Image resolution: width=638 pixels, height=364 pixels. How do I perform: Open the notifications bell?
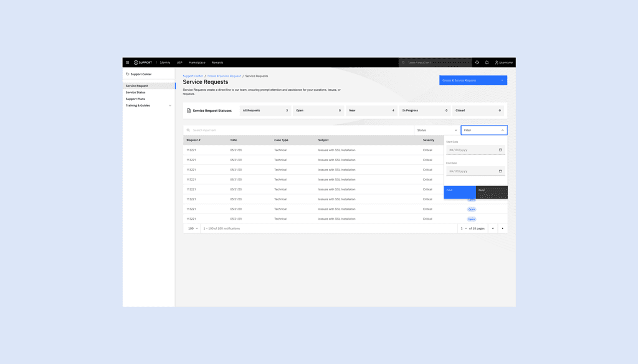(x=487, y=63)
